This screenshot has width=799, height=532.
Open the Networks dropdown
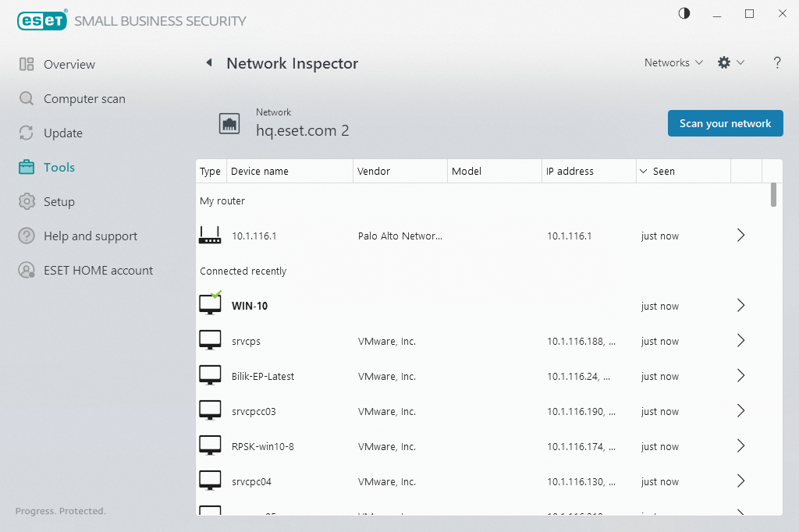(673, 63)
